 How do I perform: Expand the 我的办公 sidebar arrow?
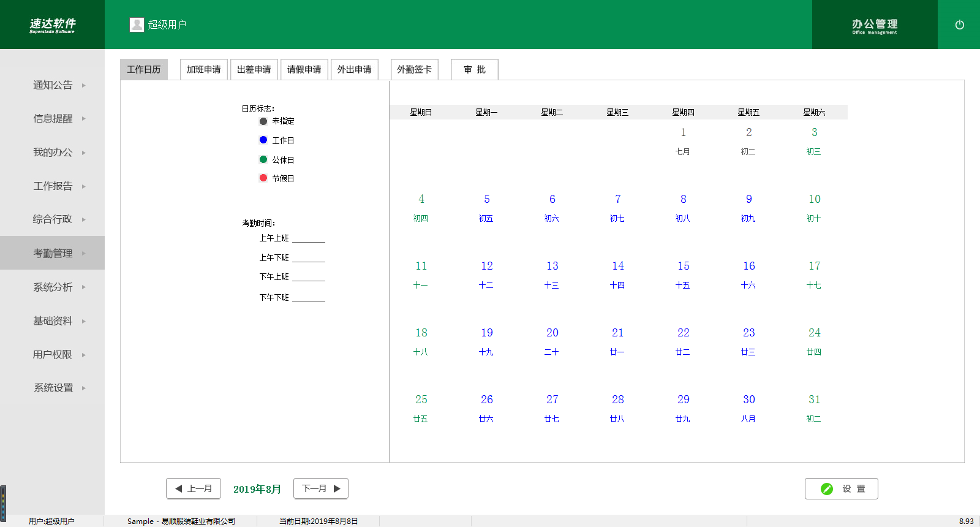[x=84, y=153]
